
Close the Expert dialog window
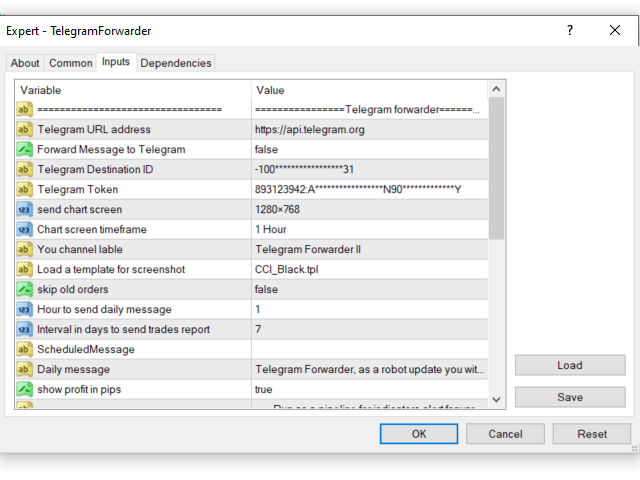point(615,30)
